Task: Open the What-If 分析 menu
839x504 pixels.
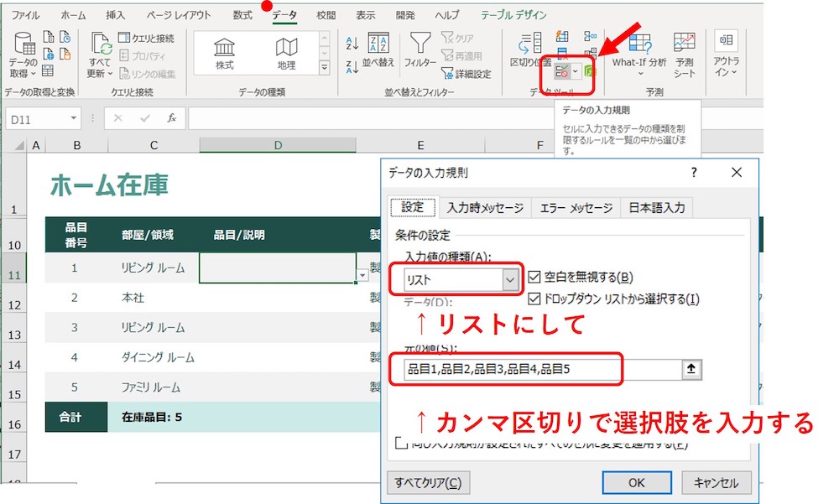Action: coord(639,54)
